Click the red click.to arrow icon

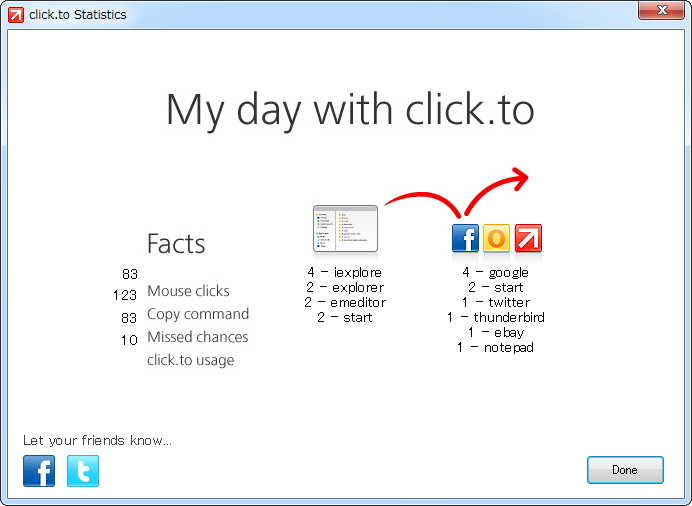click(x=528, y=238)
